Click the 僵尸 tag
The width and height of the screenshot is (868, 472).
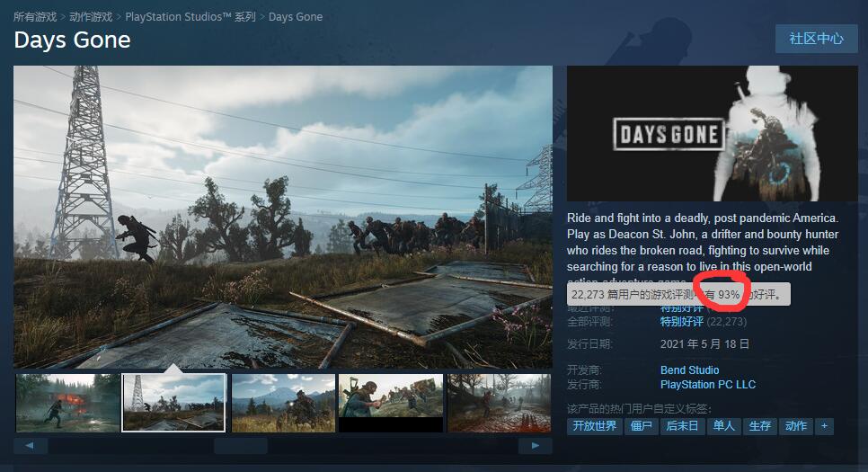(x=641, y=426)
